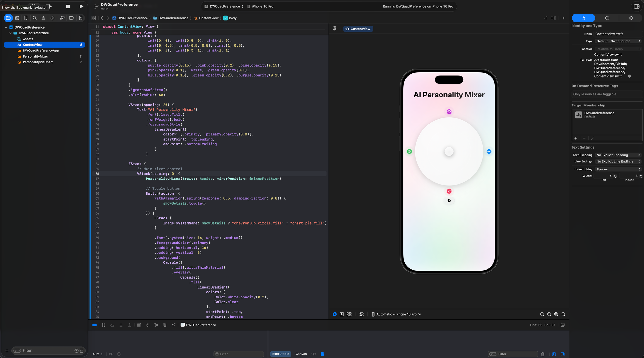Image resolution: width=644 pixels, height=358 pixels.
Task: Open the Report navigator icon
Action: (81, 18)
